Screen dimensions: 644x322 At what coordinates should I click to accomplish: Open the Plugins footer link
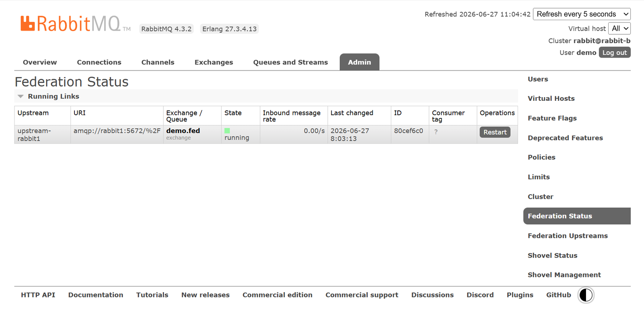point(520,295)
